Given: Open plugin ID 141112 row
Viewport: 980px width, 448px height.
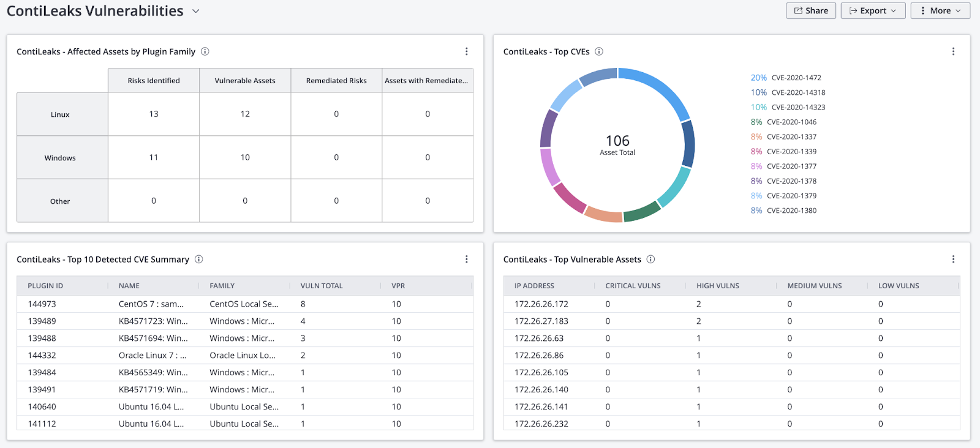Looking at the screenshot, I should [x=245, y=424].
